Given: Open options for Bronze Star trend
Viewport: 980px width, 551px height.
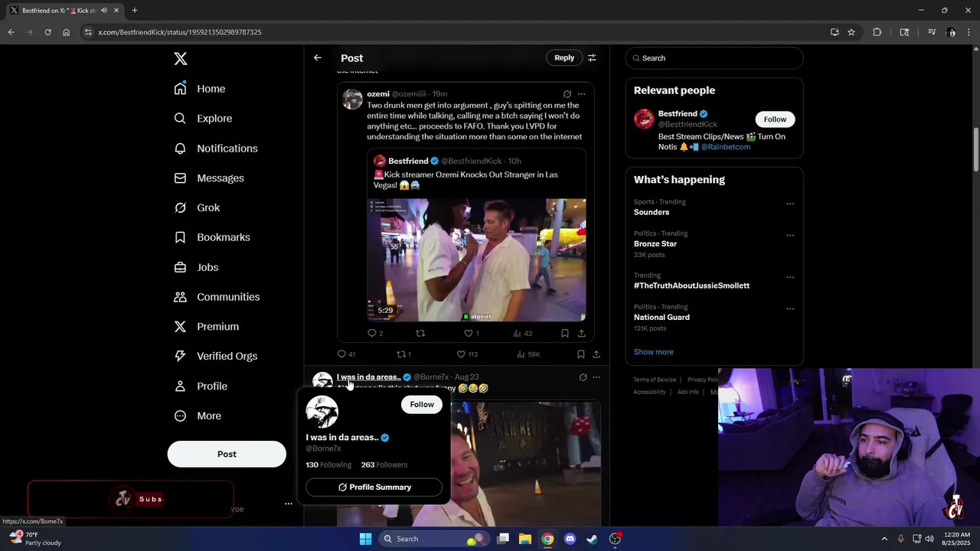Looking at the screenshot, I should point(790,235).
